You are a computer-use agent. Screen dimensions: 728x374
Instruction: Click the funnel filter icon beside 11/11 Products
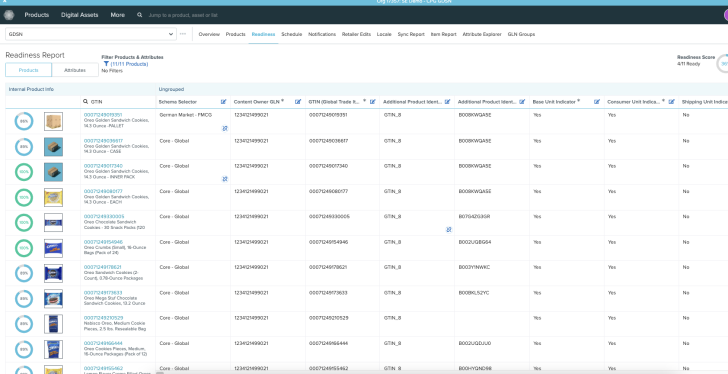106,64
